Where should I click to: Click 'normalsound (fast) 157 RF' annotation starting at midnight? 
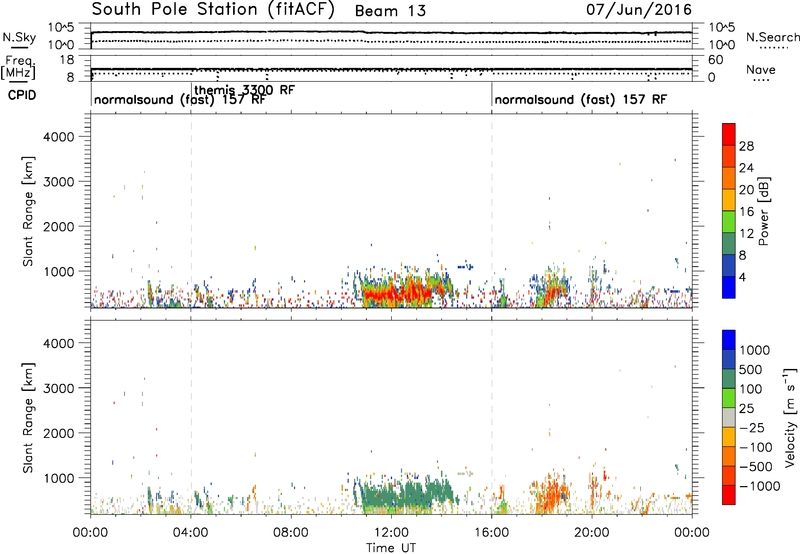[x=180, y=99]
